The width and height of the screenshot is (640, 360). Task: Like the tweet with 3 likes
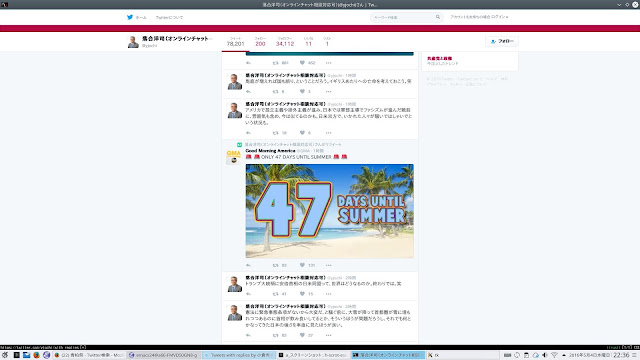click(x=302, y=91)
